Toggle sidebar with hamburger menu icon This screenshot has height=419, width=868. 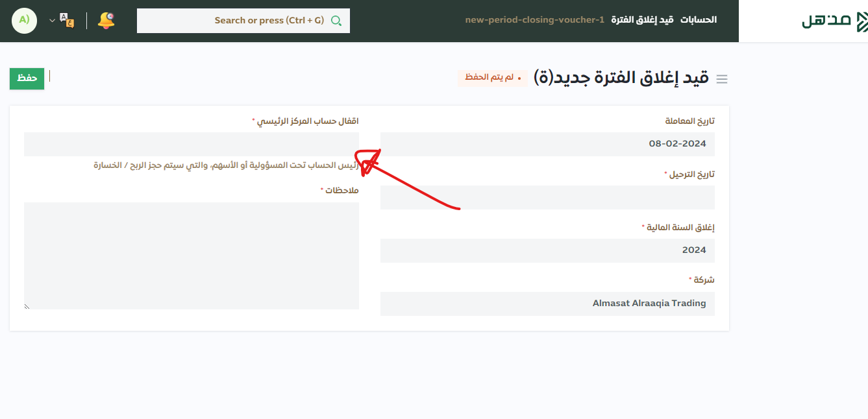pos(722,79)
